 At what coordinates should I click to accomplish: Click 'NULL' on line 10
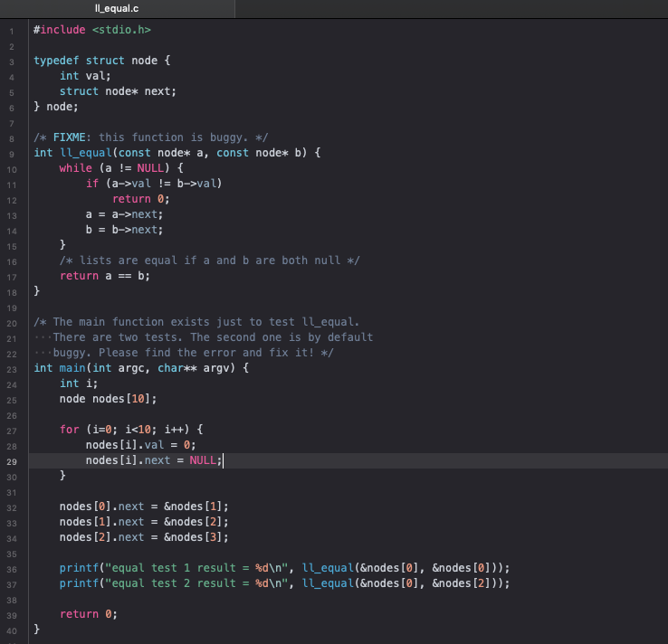[150, 168]
